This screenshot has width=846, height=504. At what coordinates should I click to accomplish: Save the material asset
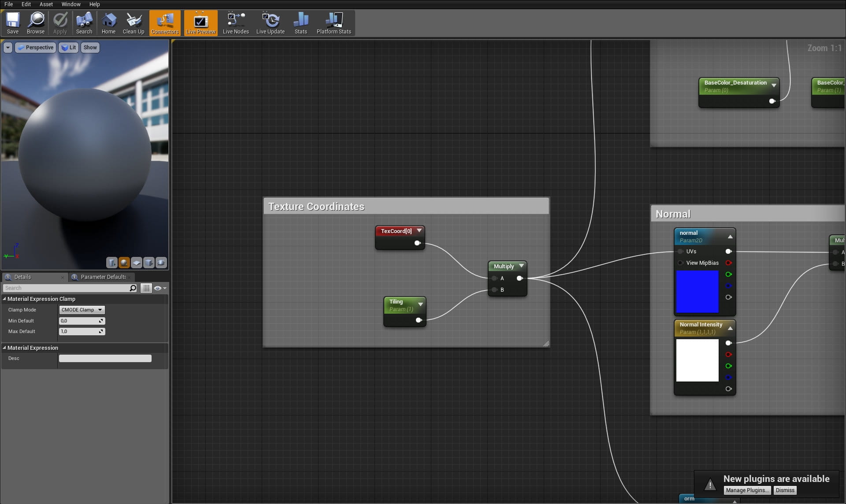click(x=13, y=23)
